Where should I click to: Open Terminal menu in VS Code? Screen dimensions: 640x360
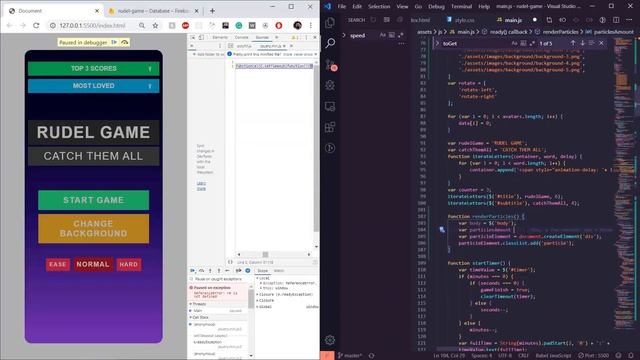(x=461, y=6)
